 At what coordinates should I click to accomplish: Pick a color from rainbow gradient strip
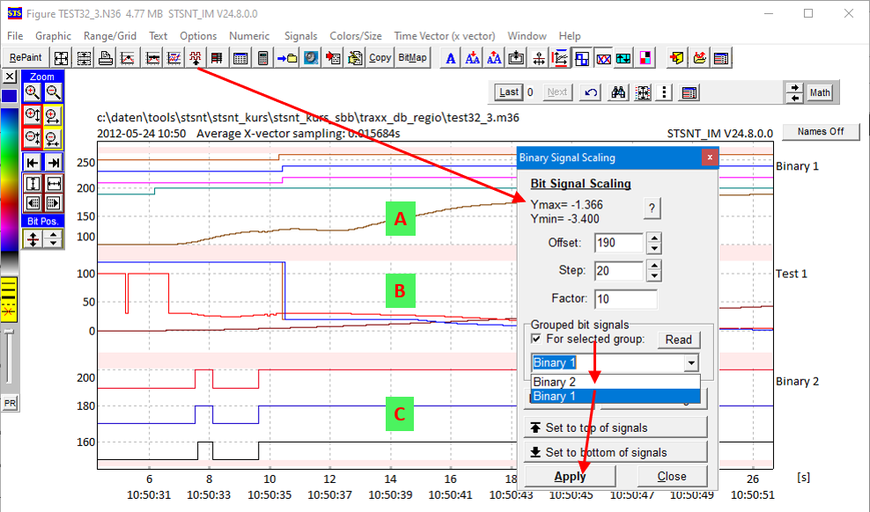(x=9, y=178)
